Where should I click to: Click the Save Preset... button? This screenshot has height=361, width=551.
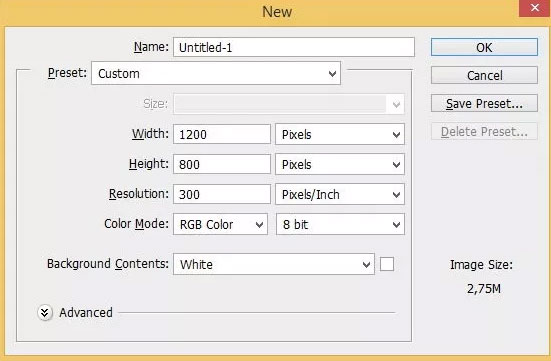point(484,103)
